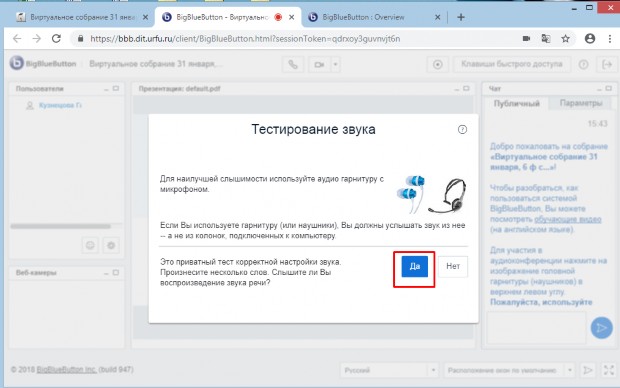Select the active BigBlueButton - Виртуальное tab
This screenshot has height=388, width=620.
[228, 17]
